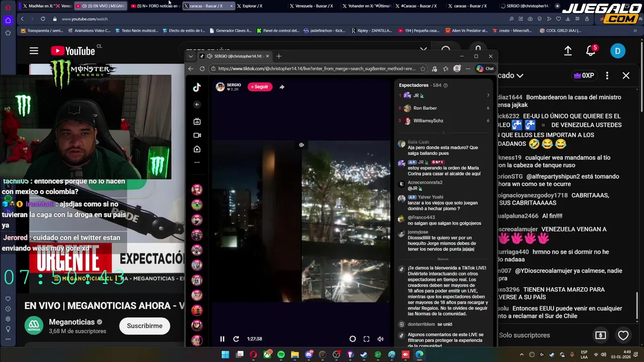Open the TikTok sidebar home play icon
The height and width of the screenshot is (362, 644).
197,149
